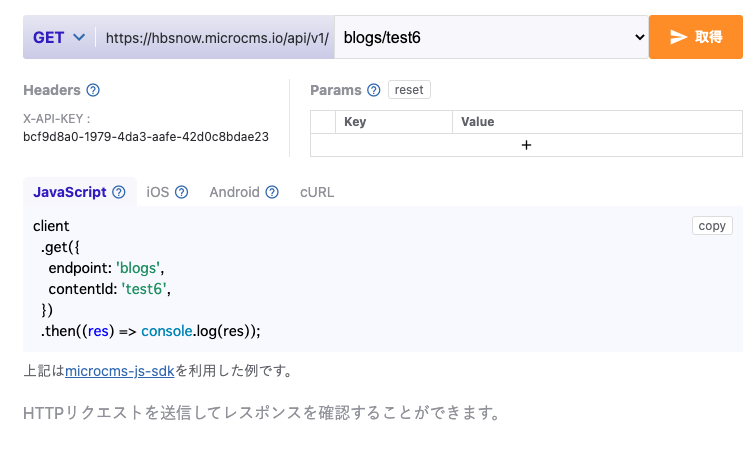Reset the Params with reset button
The width and height of the screenshot is (756, 453).
(409, 90)
